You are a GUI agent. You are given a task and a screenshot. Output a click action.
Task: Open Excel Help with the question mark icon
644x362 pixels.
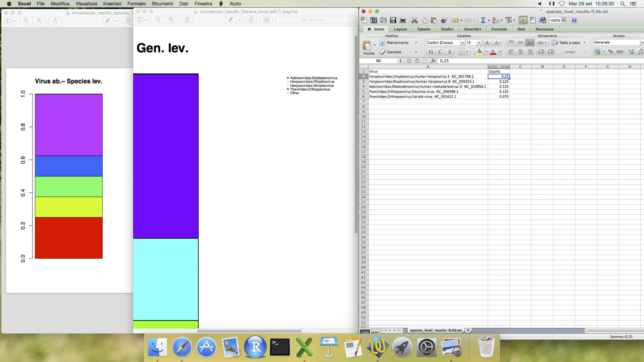click(x=574, y=20)
